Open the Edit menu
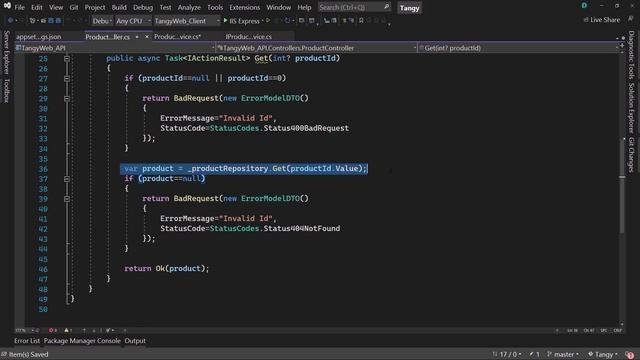This screenshot has height=360, width=640. click(x=36, y=7)
